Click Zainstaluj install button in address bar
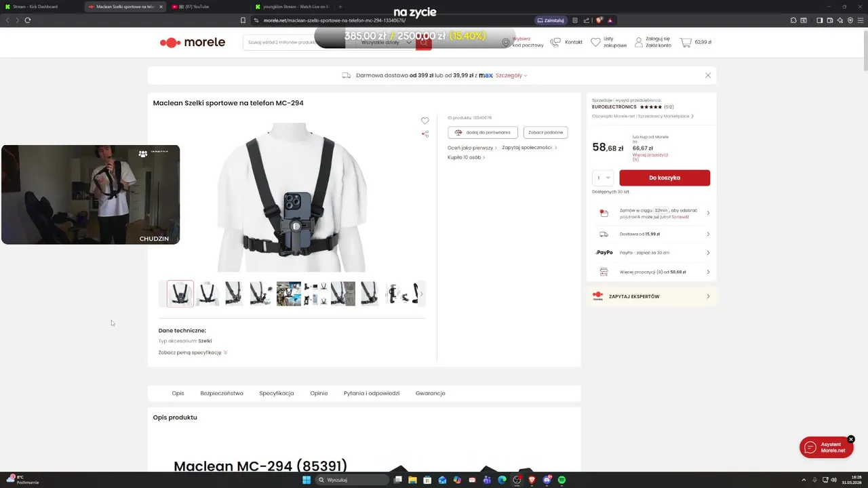The image size is (868, 488). 550,20
